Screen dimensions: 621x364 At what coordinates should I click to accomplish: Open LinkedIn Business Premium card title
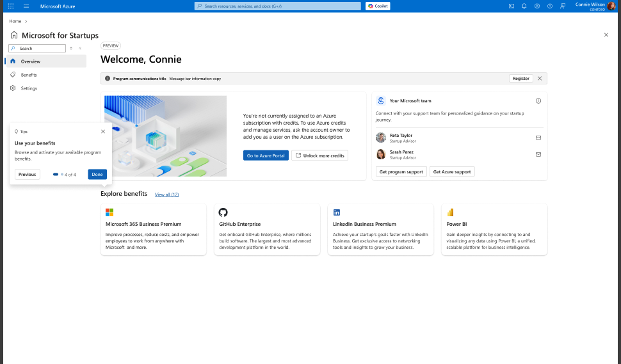tap(364, 224)
